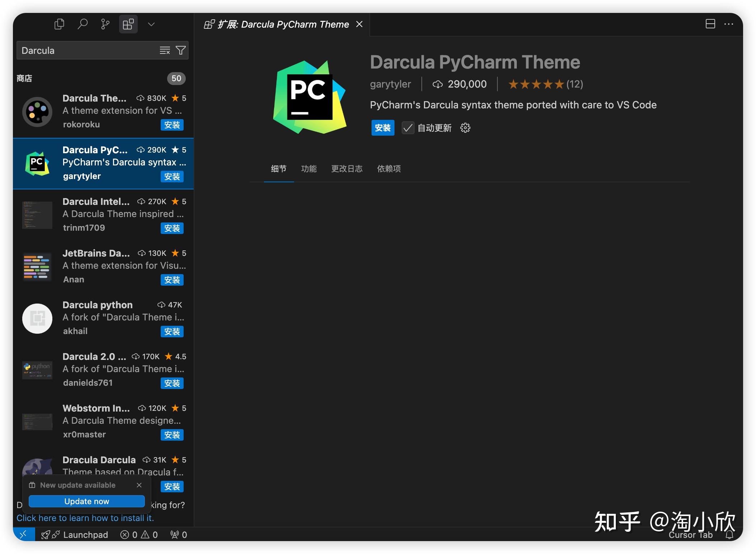Select the Extensions view icon

coord(128,24)
